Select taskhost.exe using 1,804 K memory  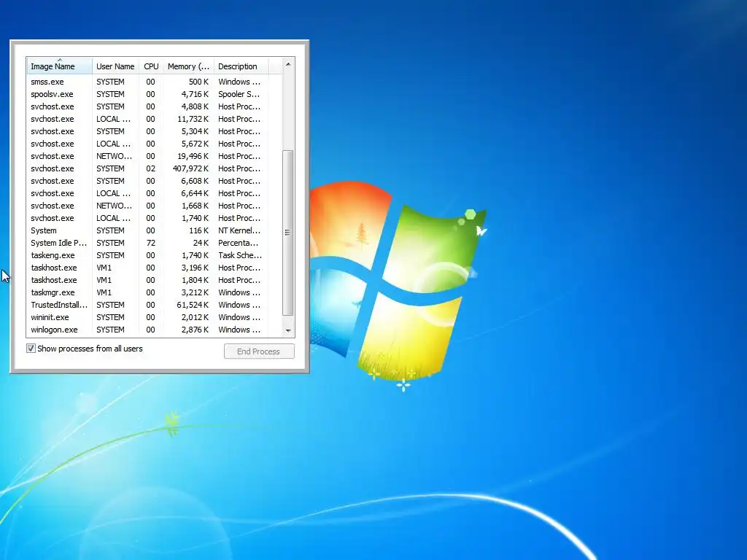pos(147,280)
